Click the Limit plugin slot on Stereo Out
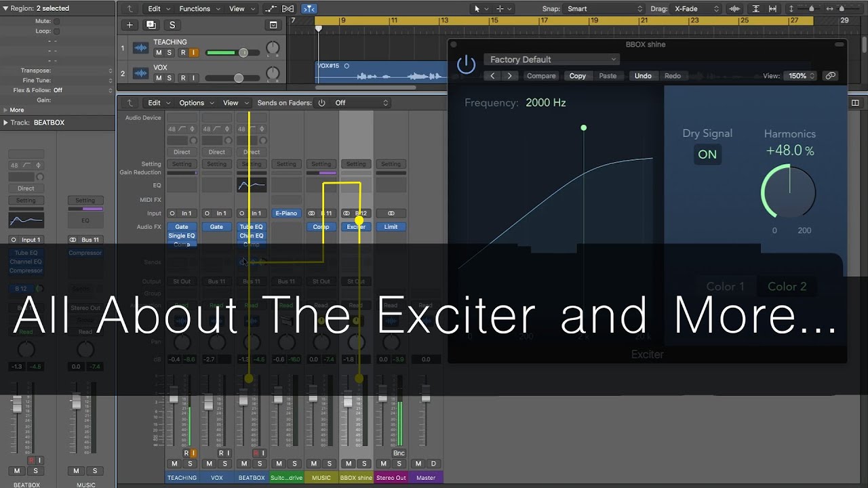Image resolution: width=868 pixels, height=488 pixels. click(391, 227)
